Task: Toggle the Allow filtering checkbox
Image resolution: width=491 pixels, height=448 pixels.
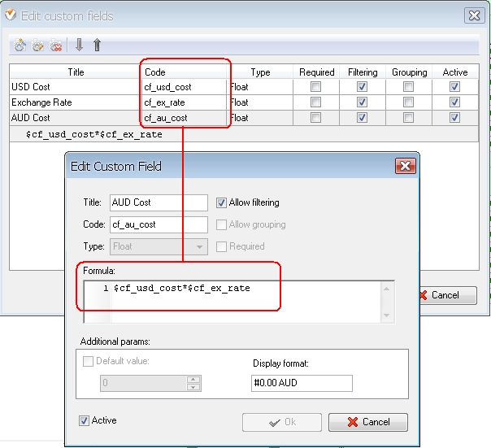Action: tap(222, 202)
